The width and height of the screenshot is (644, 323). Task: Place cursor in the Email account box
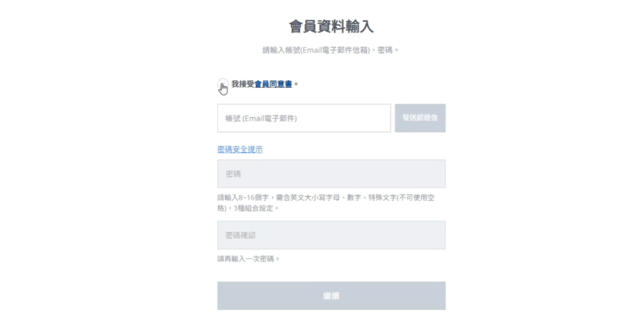coord(304,118)
